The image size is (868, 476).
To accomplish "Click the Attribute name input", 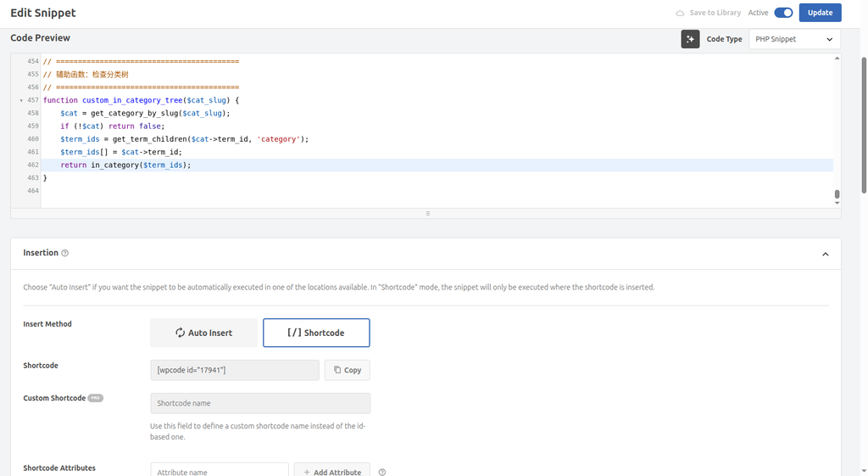I will (x=220, y=472).
